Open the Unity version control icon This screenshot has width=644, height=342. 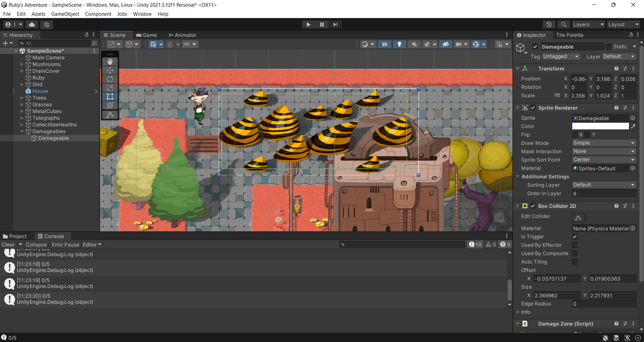pos(47,25)
